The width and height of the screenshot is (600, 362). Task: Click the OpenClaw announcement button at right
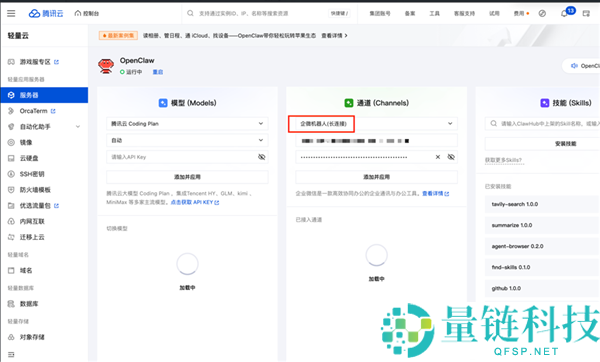582,66
